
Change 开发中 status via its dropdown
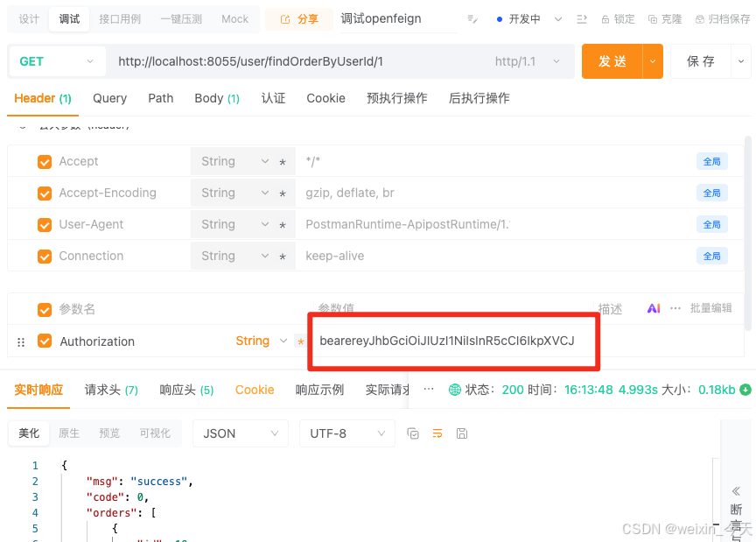(x=556, y=18)
